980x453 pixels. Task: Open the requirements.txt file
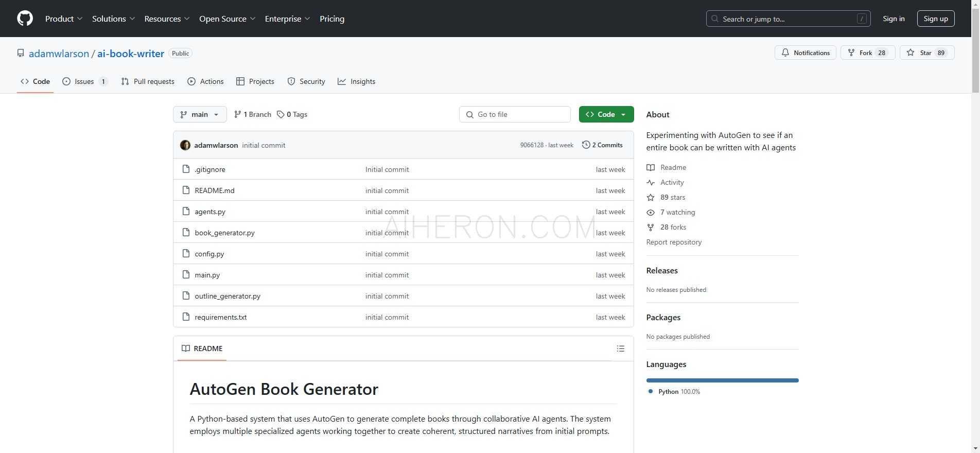(x=221, y=317)
